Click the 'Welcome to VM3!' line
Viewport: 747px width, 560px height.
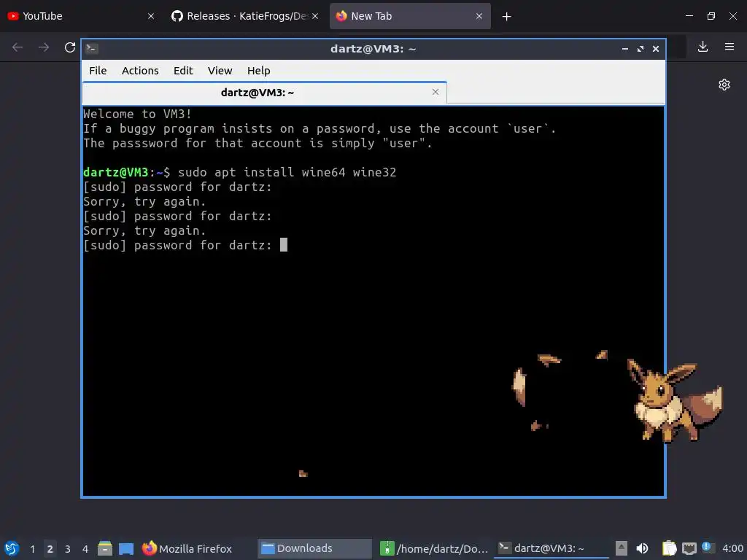pyautogui.click(x=137, y=114)
